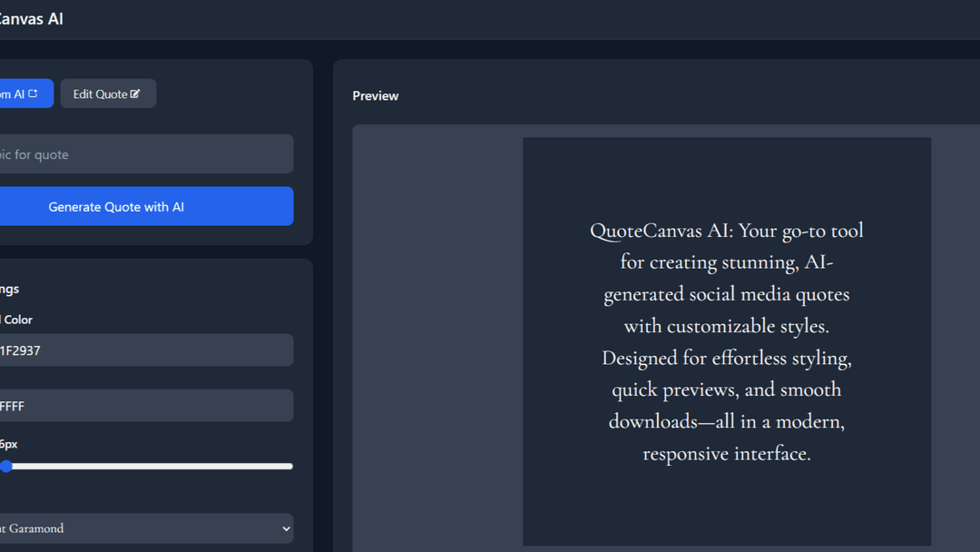This screenshot has height=552, width=980.
Task: Focus the topic for quote input field
Action: [146, 153]
